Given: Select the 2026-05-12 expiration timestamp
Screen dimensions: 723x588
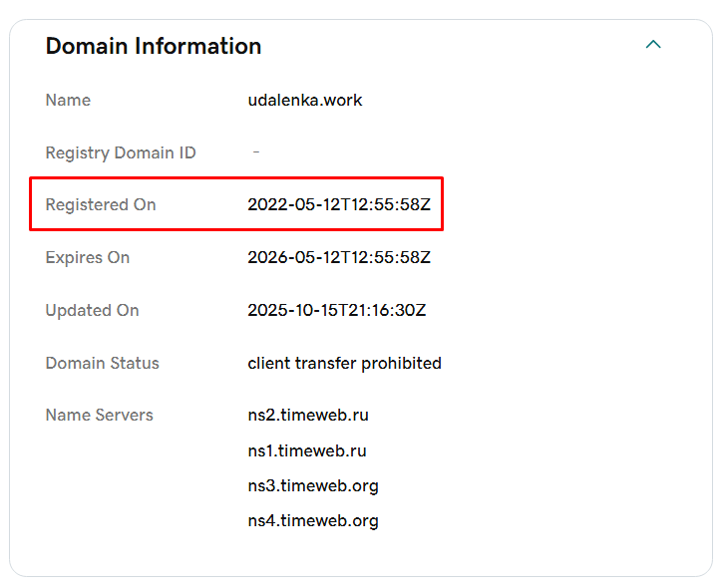Looking at the screenshot, I should click(339, 257).
